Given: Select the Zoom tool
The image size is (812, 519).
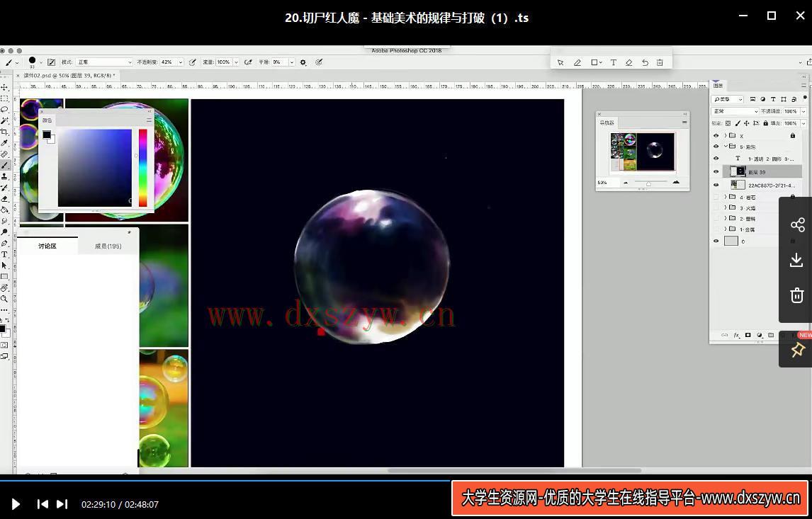Looking at the screenshot, I should pyautogui.click(x=5, y=299).
